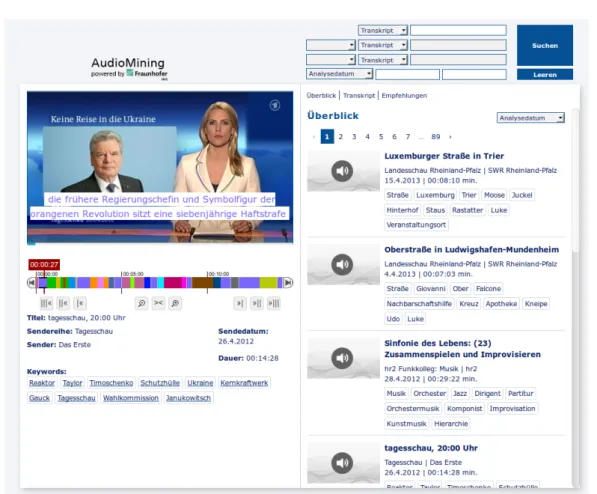597x494 pixels.
Task: Click the Orchestermusik tag
Action: click(x=413, y=409)
